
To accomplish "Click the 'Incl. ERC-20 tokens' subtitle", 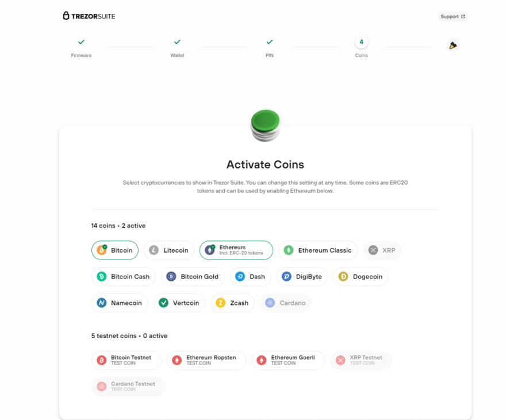I will [241, 253].
